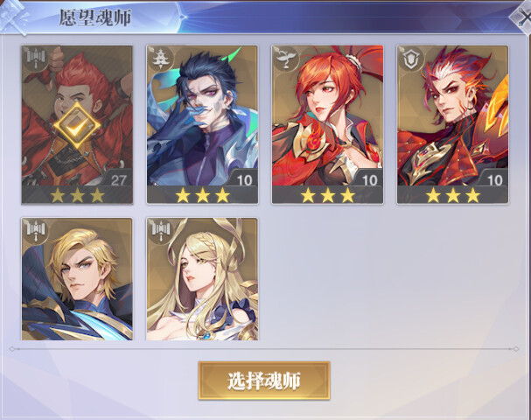Select the blue-haired masked soul master card
Screen dimensions: 531x420
202,124
